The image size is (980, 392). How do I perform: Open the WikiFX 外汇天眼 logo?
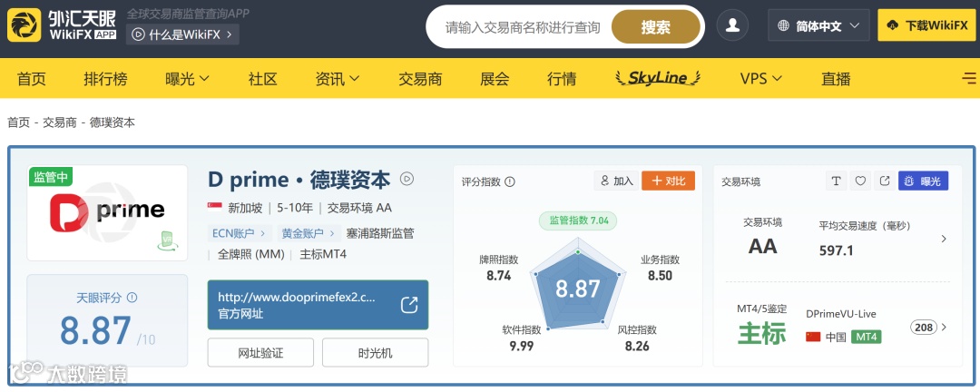62,25
